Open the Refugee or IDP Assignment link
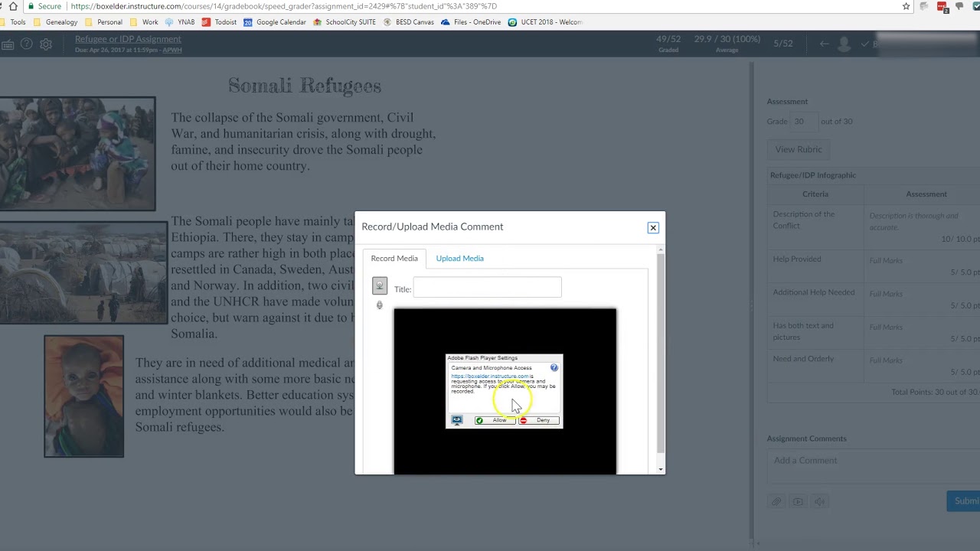Viewport: 980px width, 551px height. [x=128, y=39]
